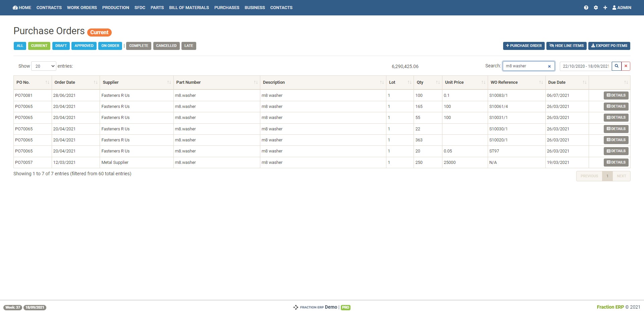Open the Purchases menu

tap(227, 7)
